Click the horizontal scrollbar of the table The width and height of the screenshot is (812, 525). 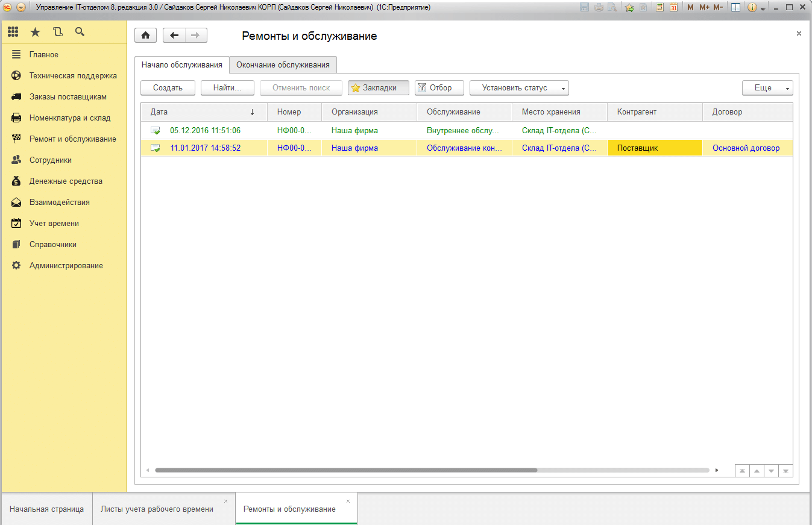click(345, 470)
